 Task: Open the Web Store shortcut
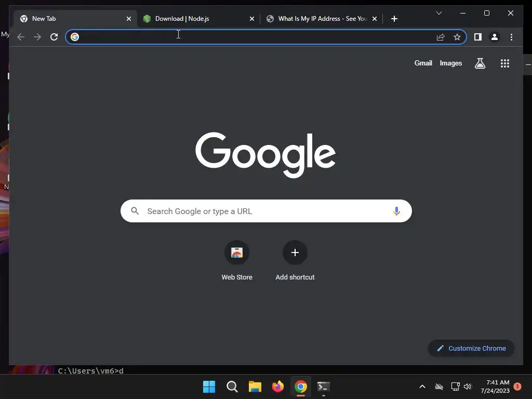237,261
